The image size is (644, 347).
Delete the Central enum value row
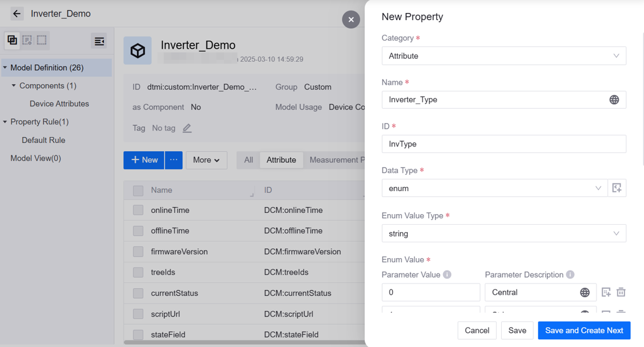point(621,292)
